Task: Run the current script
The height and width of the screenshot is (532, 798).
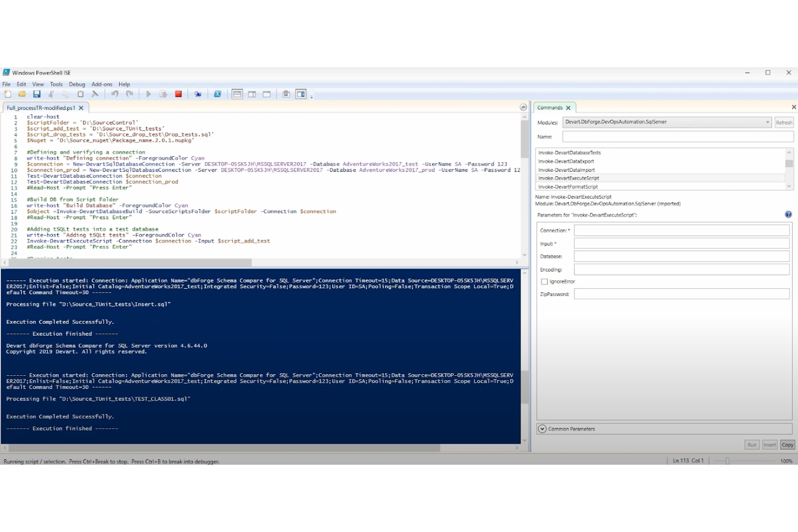Action: tap(148, 94)
